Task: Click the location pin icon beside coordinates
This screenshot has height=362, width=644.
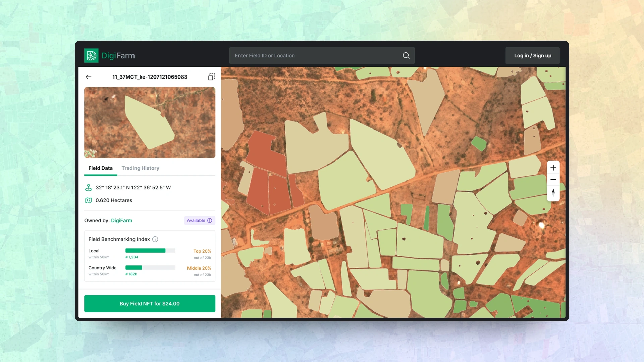Action: 88,187
